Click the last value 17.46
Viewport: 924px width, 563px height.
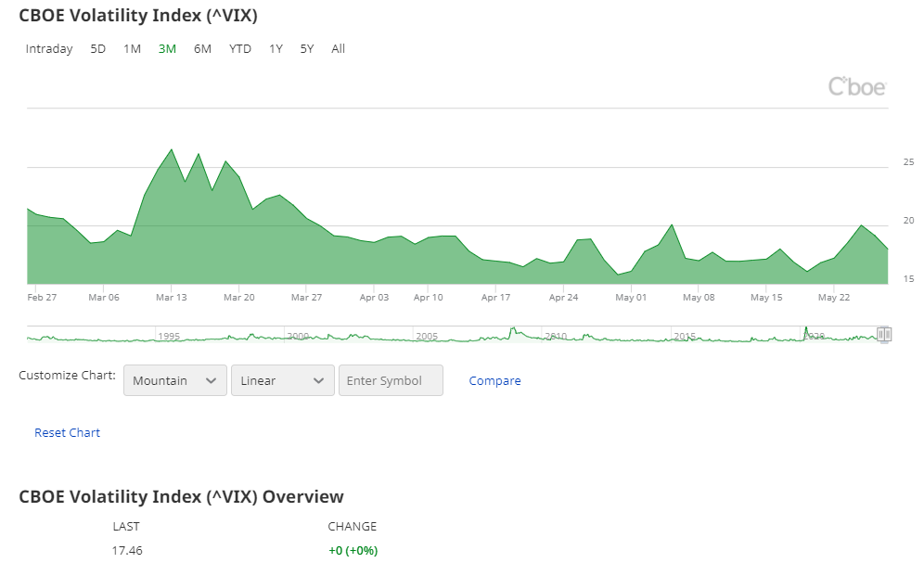127,551
